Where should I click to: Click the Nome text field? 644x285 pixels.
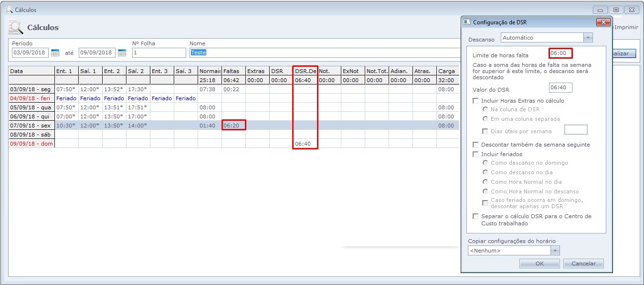pos(325,53)
